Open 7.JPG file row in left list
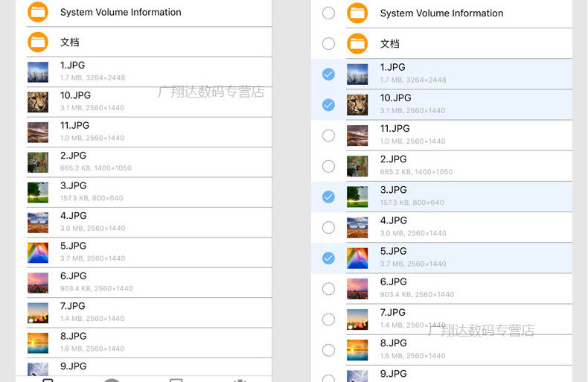The image size is (588, 382). click(150, 313)
